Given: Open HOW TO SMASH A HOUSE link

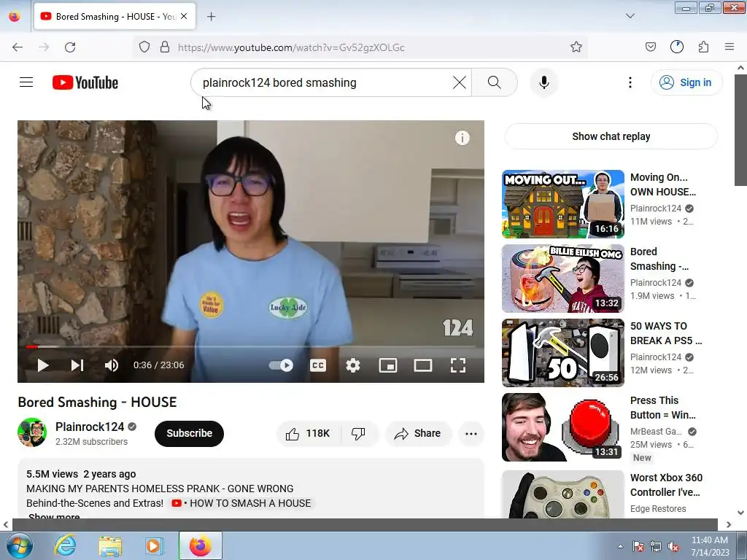Looking at the screenshot, I should [241, 503].
